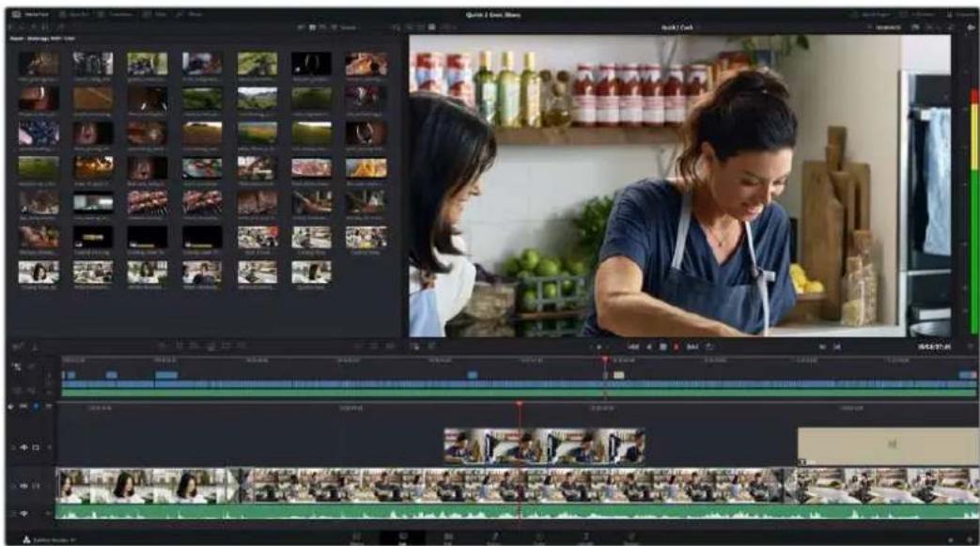This screenshot has width=980, height=546.
Task: Switch to the Fairlight page
Action: coord(586,538)
